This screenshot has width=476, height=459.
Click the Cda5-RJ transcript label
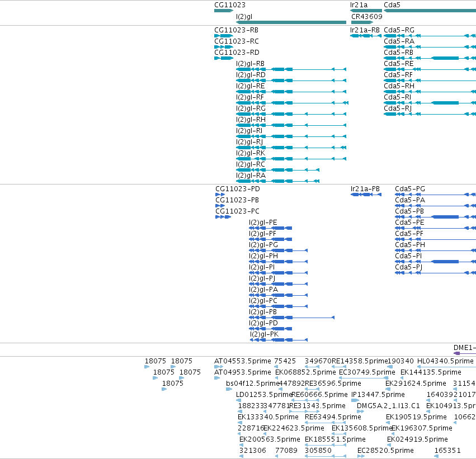coord(398,108)
